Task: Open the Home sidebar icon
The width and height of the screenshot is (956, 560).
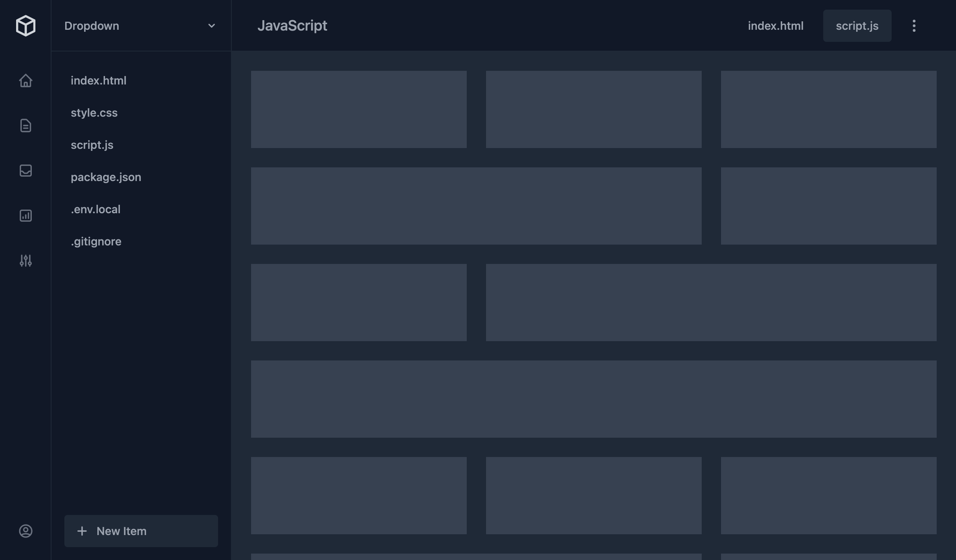Action: [26, 80]
